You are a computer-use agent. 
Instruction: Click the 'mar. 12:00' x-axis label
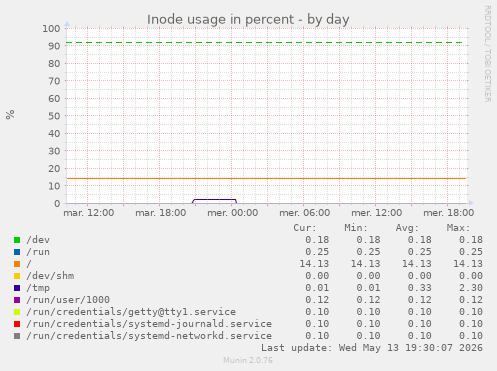(x=89, y=213)
